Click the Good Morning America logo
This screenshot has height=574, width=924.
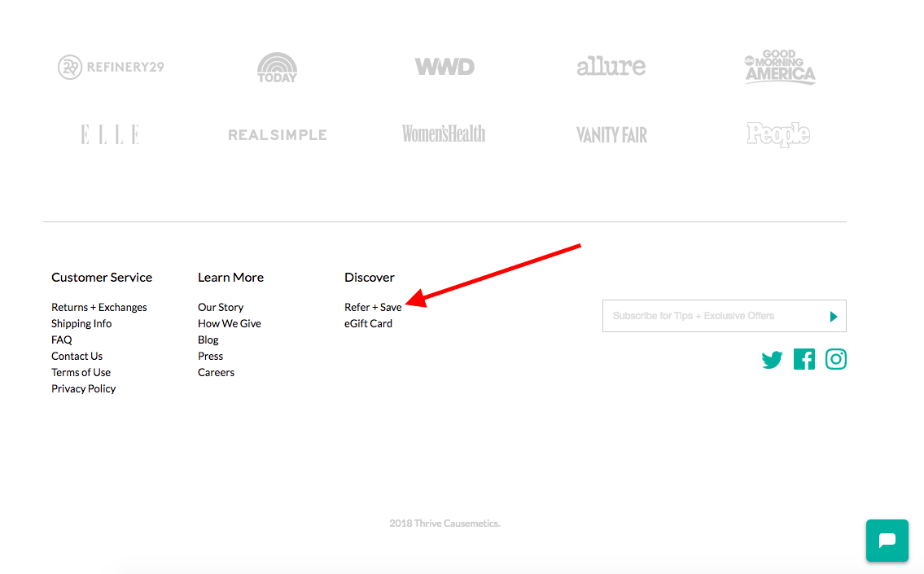coord(779,67)
